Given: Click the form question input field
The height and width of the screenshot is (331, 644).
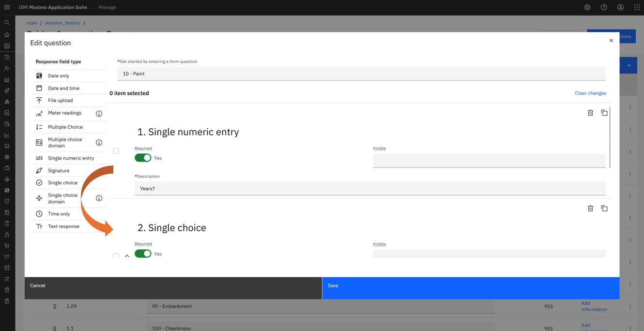Looking at the screenshot, I should click(x=361, y=74).
